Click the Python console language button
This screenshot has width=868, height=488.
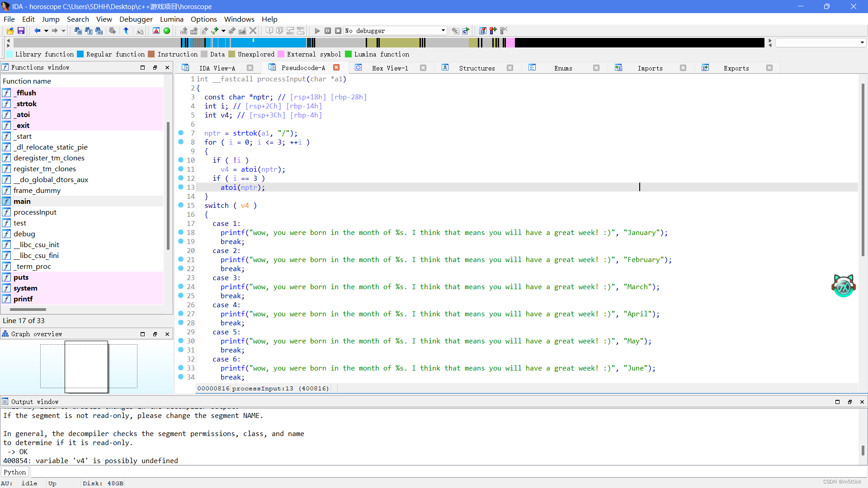coord(15,472)
